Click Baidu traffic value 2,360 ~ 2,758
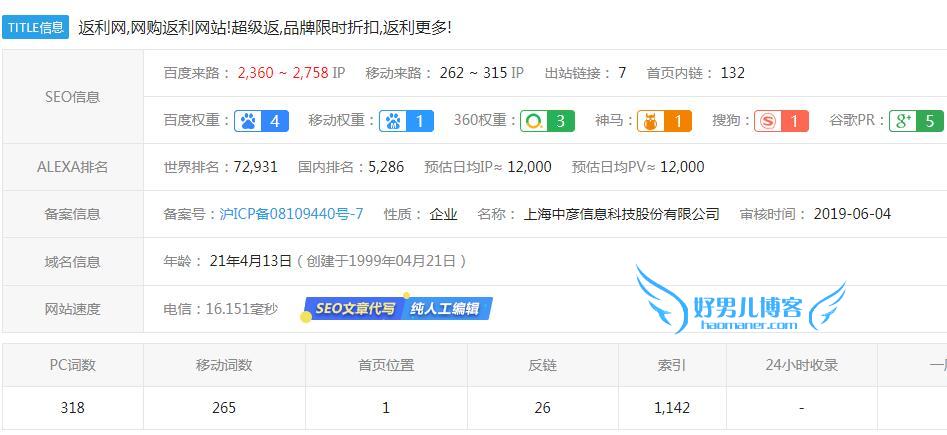 pos(283,73)
